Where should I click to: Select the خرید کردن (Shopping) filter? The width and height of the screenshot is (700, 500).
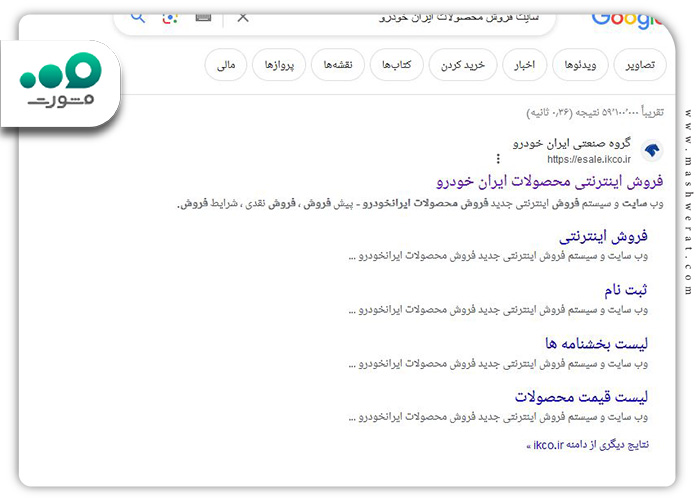pyautogui.click(x=462, y=65)
